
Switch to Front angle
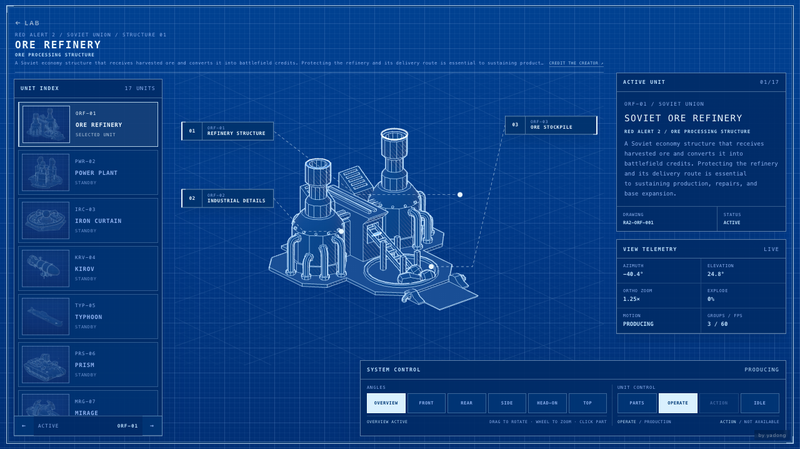coord(427,403)
